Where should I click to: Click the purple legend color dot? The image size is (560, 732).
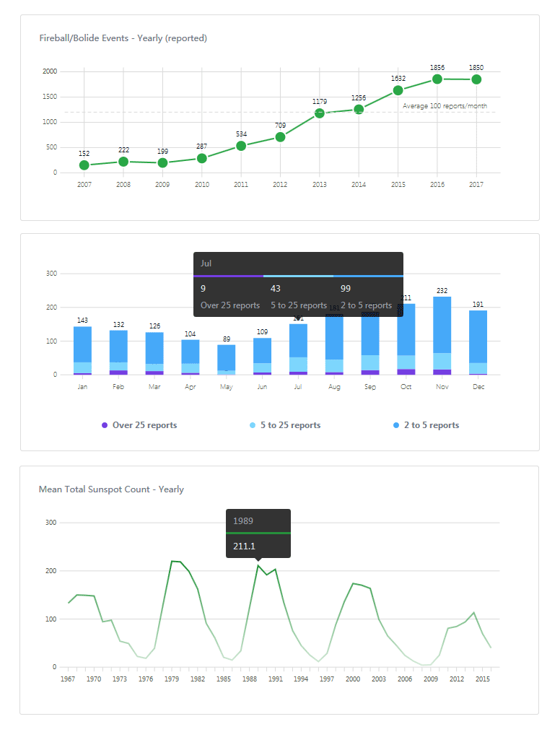105,425
